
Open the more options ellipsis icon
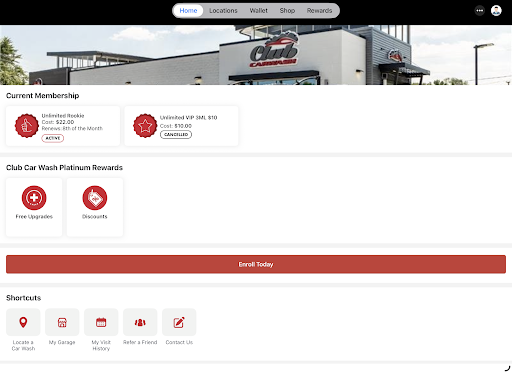point(480,11)
